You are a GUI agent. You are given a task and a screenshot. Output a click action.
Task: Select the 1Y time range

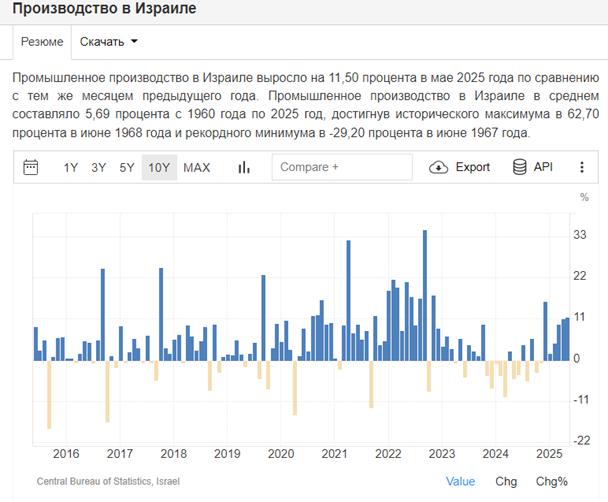71,167
